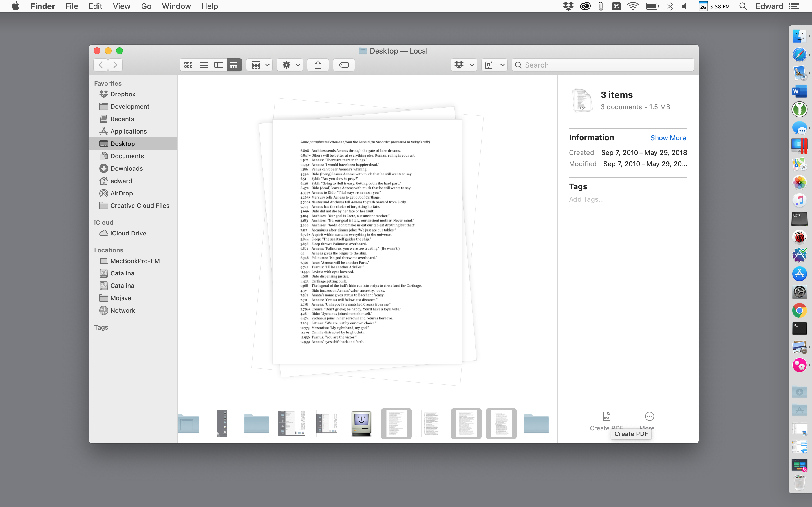Screen dimensions: 812x507
Task: Show More information panel details
Action: click(668, 137)
